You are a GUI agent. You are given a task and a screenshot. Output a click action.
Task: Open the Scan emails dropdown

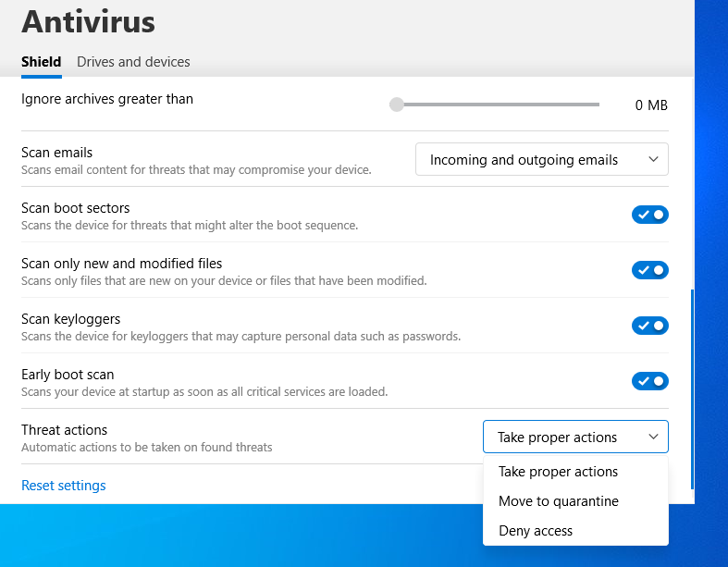click(541, 159)
